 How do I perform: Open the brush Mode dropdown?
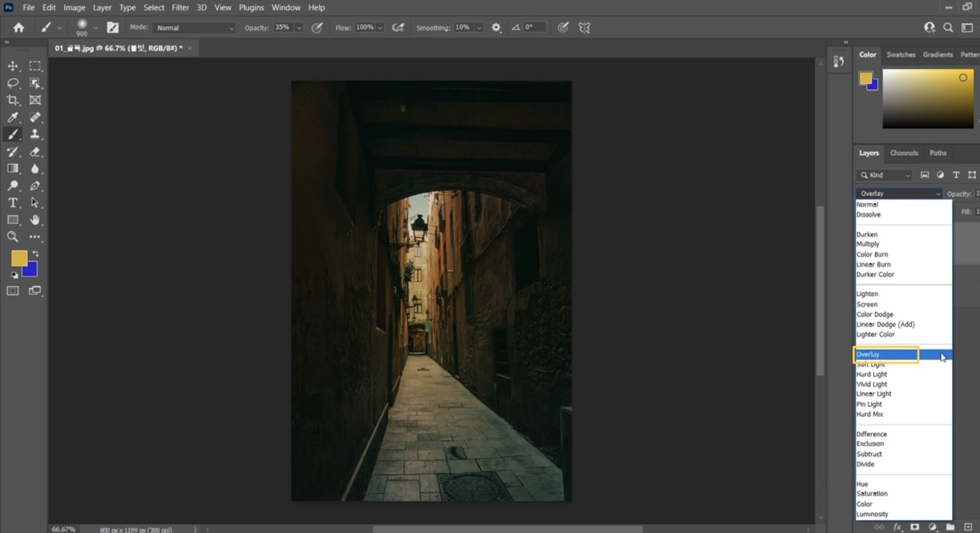coord(194,28)
